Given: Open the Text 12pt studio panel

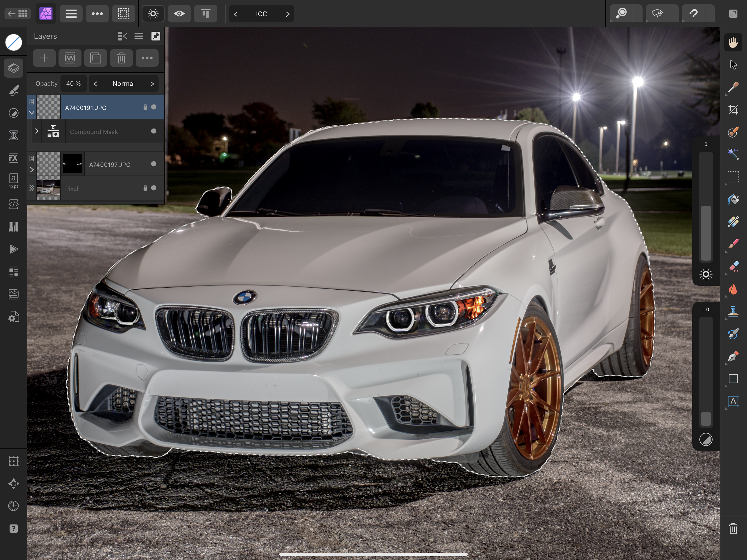Looking at the screenshot, I should point(13,181).
